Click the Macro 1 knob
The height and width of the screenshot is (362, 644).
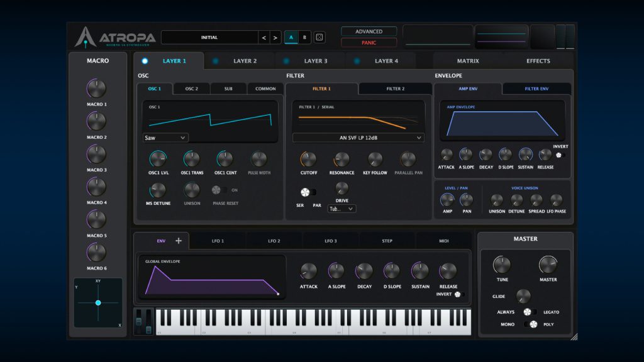(96, 89)
